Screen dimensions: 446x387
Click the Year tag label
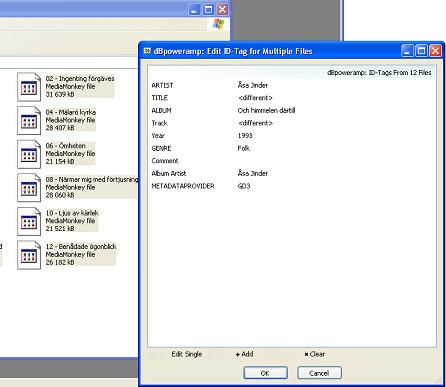158,136
